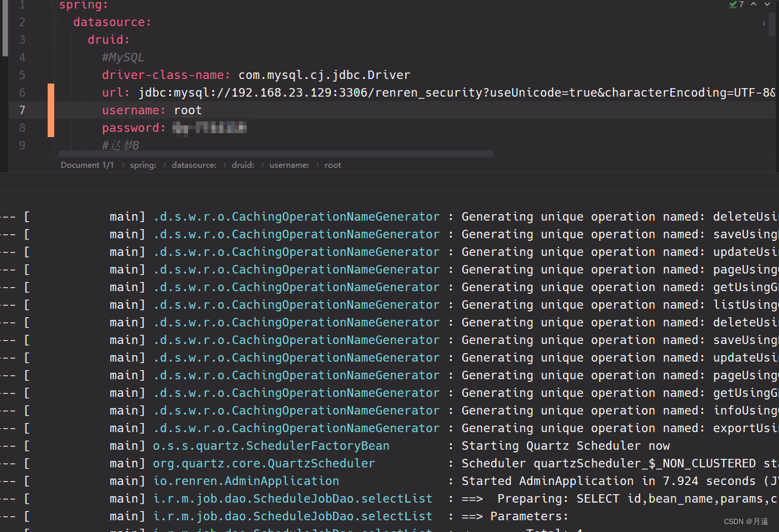Click 'org.quartz.core.QuartzScheduler' logger name
The width and height of the screenshot is (779, 532).
pyautogui.click(x=264, y=463)
